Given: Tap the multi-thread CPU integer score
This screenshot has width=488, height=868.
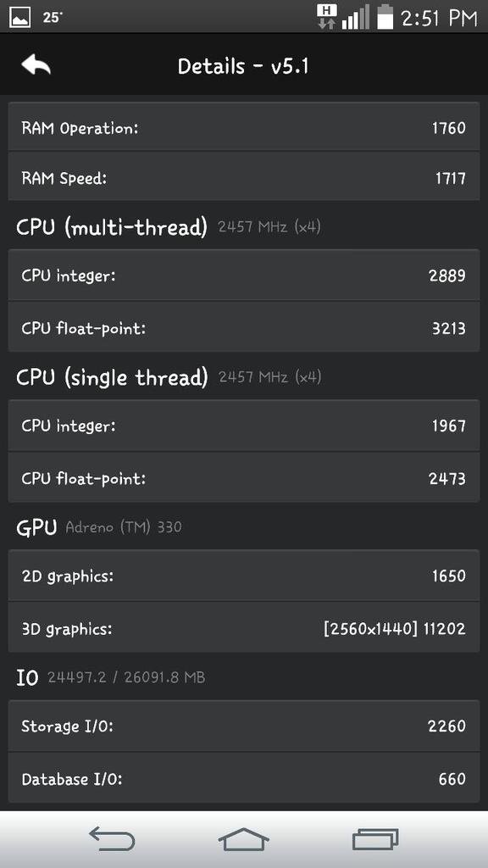Looking at the screenshot, I should pos(244,275).
